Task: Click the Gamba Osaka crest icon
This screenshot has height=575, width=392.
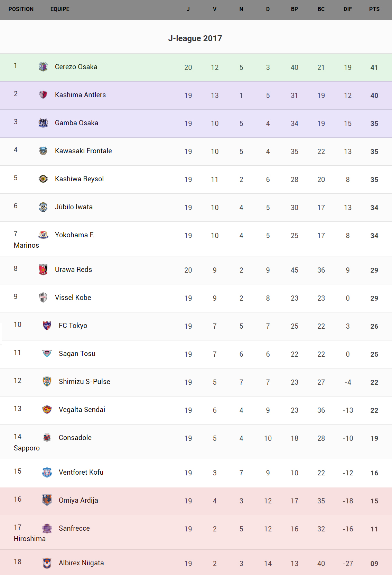Action: (43, 123)
